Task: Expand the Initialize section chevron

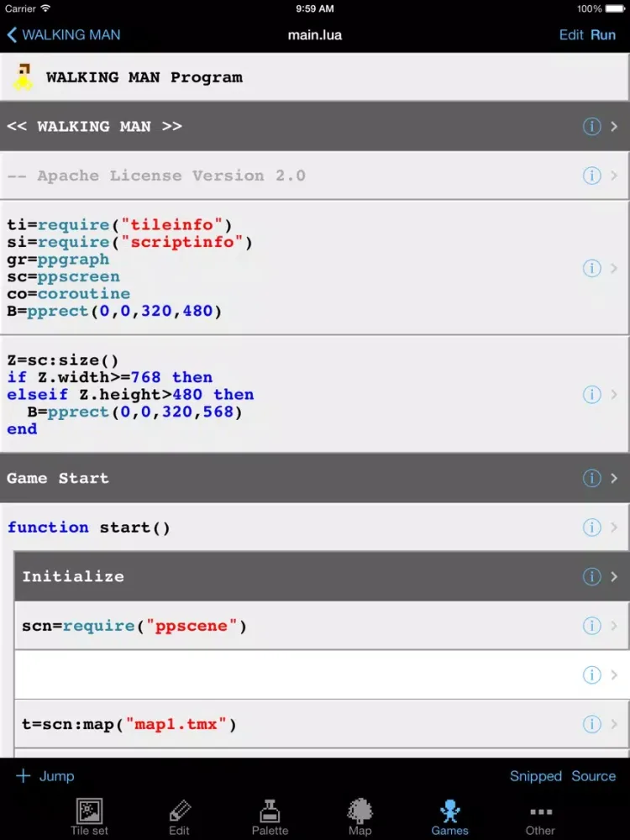Action: 614,576
